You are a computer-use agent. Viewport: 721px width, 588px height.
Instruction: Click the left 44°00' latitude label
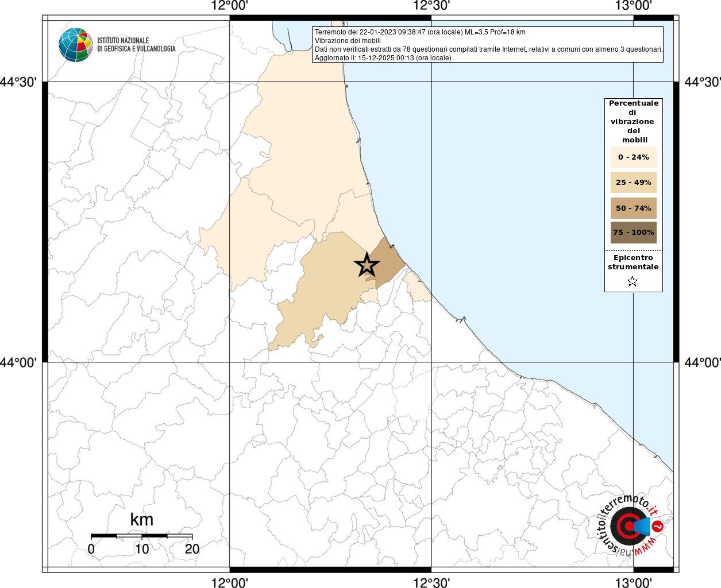click(x=21, y=362)
